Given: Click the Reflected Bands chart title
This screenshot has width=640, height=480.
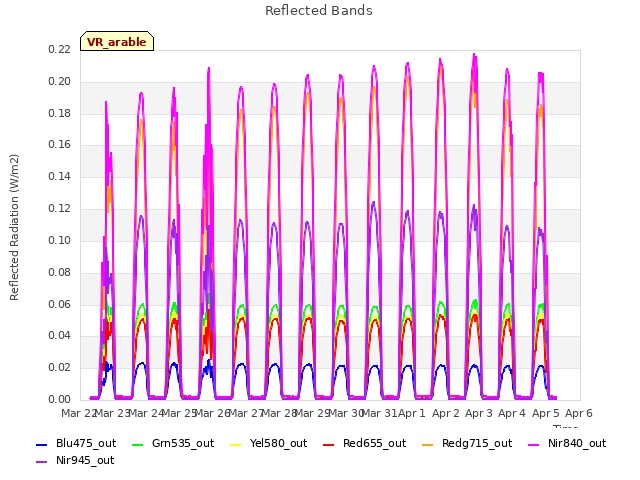Looking at the screenshot, I should pos(319,11).
